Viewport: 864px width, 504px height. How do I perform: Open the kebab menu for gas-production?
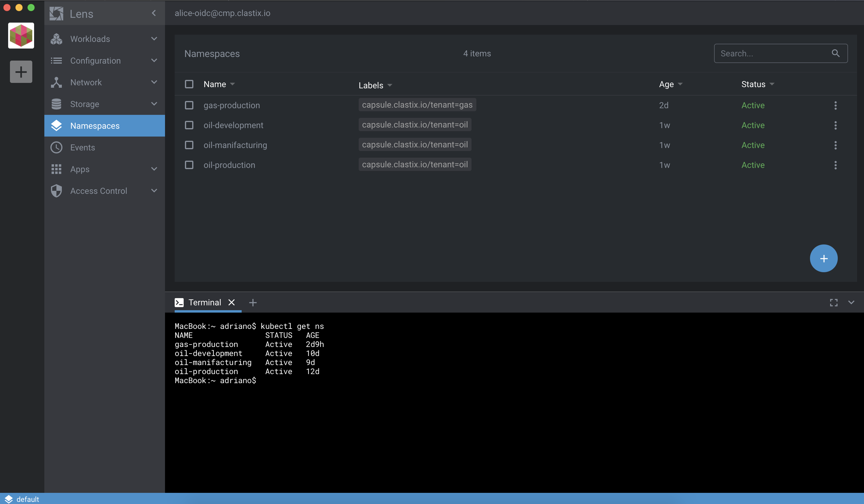(x=836, y=105)
